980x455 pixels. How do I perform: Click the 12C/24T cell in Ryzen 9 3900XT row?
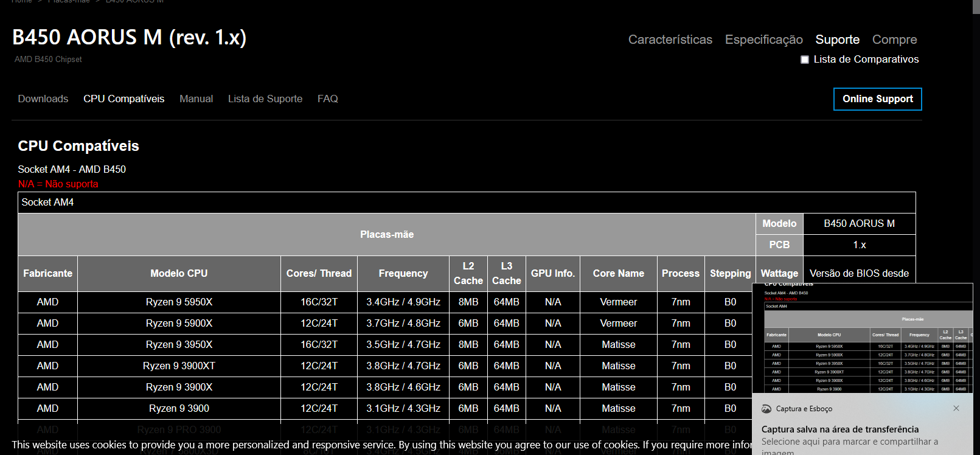[x=319, y=366]
